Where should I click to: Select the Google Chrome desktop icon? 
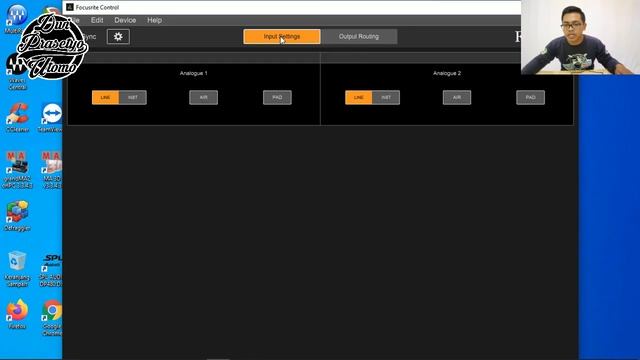52,318
